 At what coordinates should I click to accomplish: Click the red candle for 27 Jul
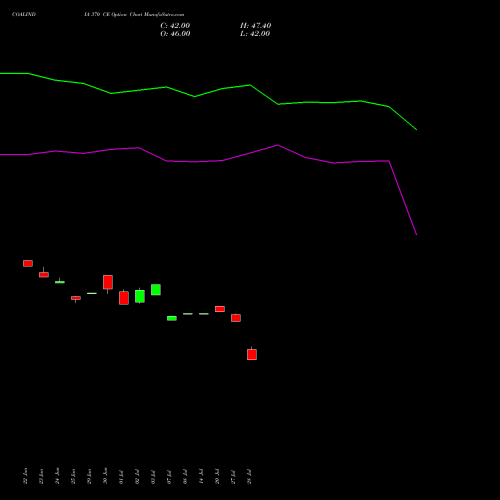pyautogui.click(x=236, y=318)
